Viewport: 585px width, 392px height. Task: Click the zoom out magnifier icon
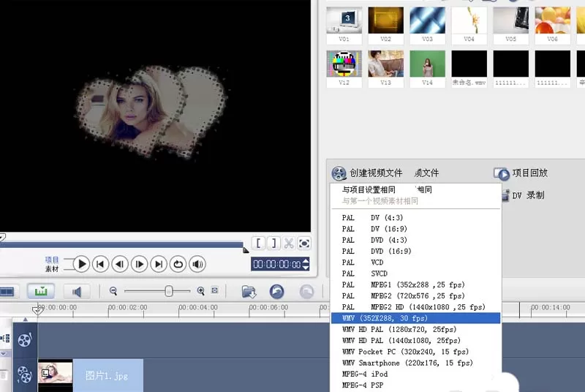pos(113,291)
